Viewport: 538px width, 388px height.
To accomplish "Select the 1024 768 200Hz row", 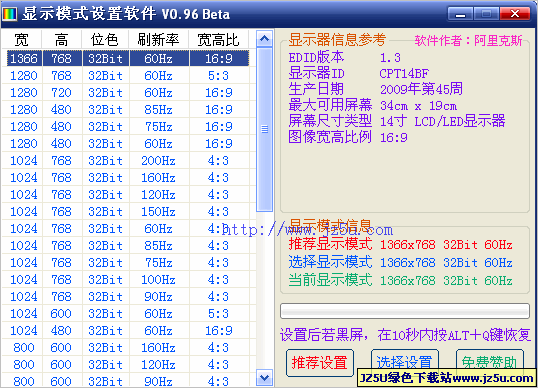I will pyautogui.click(x=128, y=161).
